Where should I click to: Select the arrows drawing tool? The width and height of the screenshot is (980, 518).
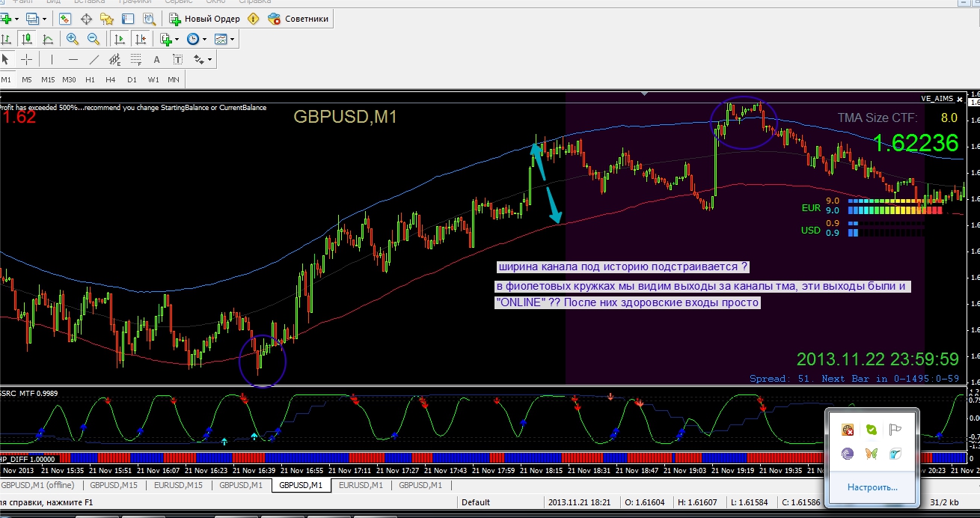pos(199,59)
